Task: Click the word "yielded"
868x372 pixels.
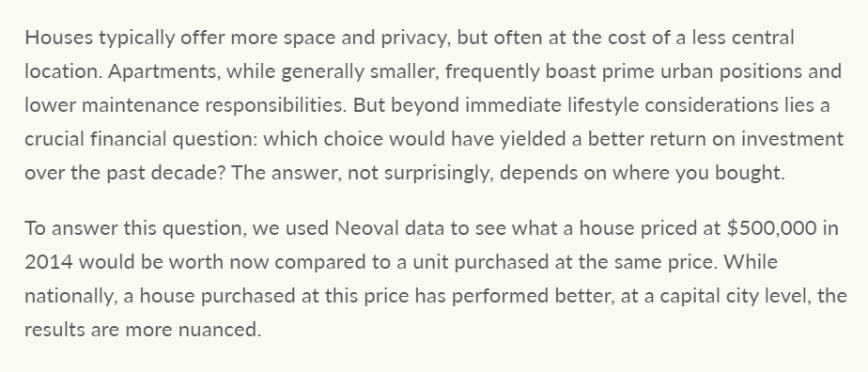Action: 533,139
